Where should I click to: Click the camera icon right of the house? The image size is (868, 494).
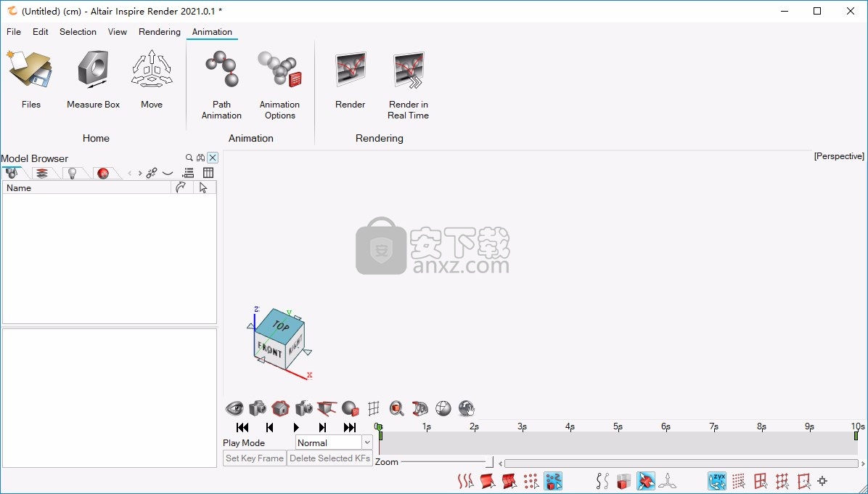[304, 409]
